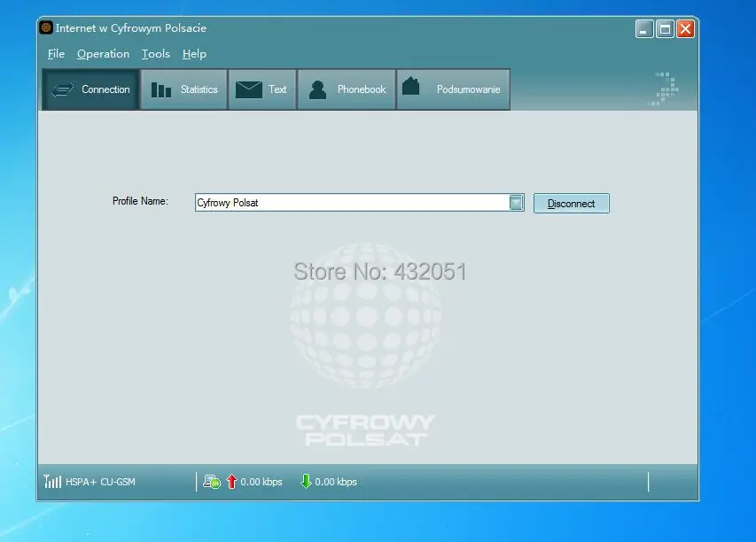This screenshot has width=756, height=542.
Task: Click the red upload arrow icon
Action: pyautogui.click(x=232, y=481)
